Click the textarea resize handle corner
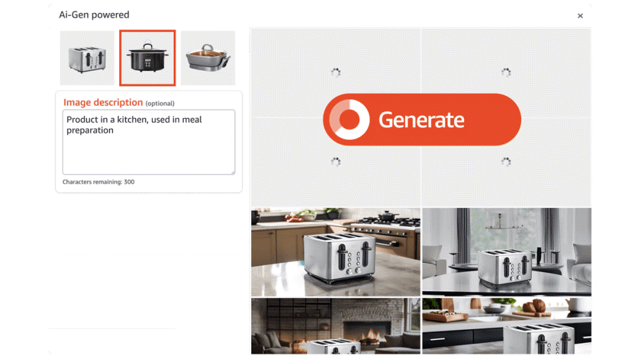The height and width of the screenshot is (362, 644). click(233, 172)
